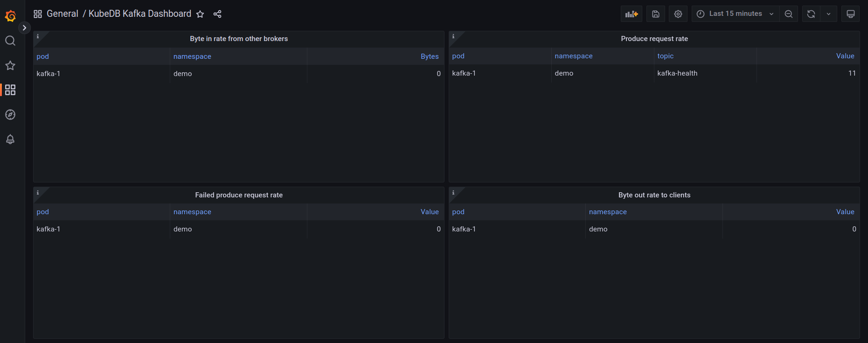The image size is (868, 343).
Task: Select kafka-1 cell in Byte in rate panel
Action: coord(102,74)
